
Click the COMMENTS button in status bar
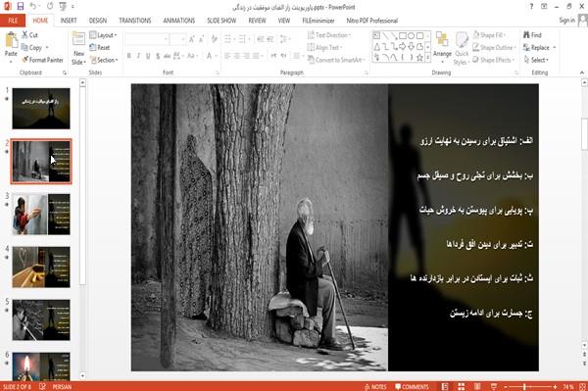pyautogui.click(x=412, y=387)
